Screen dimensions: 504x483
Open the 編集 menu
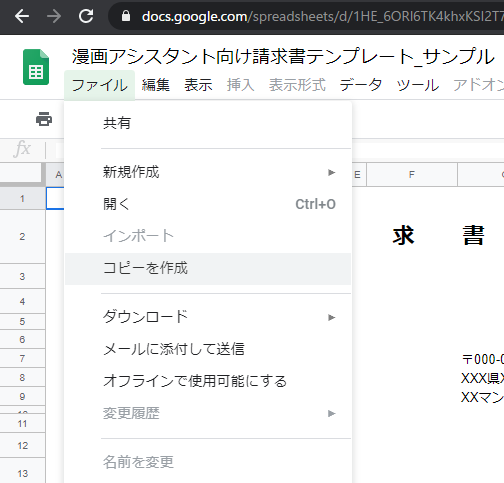click(x=156, y=85)
